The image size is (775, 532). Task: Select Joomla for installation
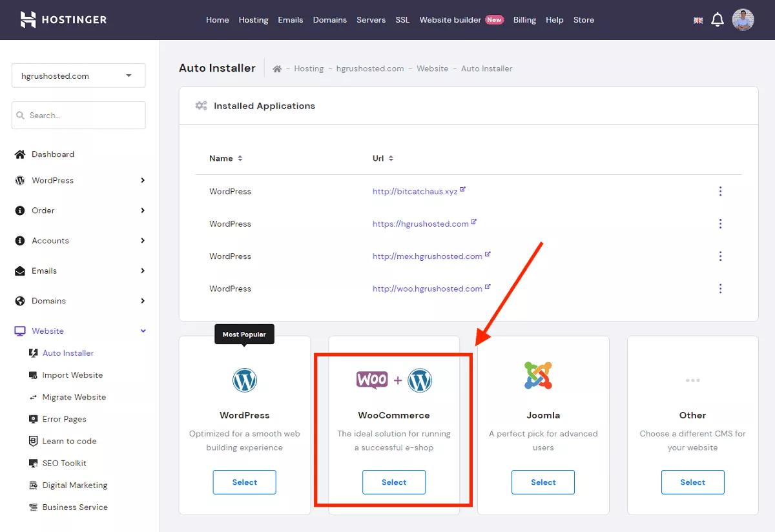[x=543, y=482]
